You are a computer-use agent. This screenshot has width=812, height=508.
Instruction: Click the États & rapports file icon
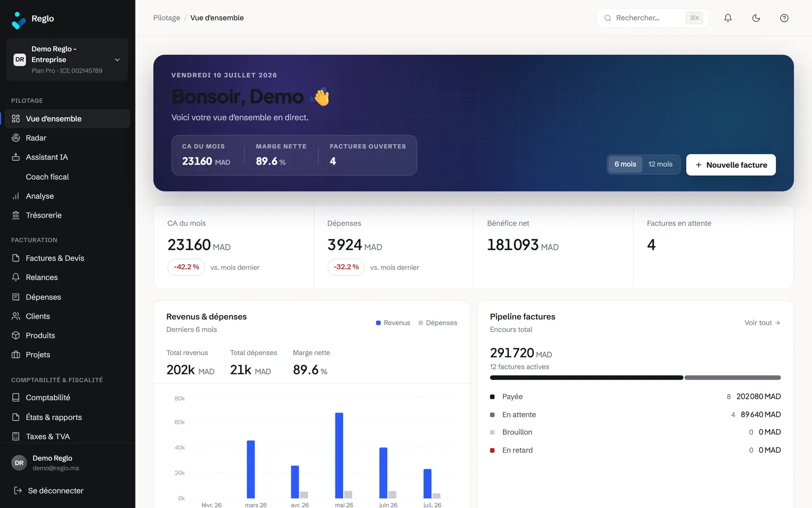tap(16, 417)
